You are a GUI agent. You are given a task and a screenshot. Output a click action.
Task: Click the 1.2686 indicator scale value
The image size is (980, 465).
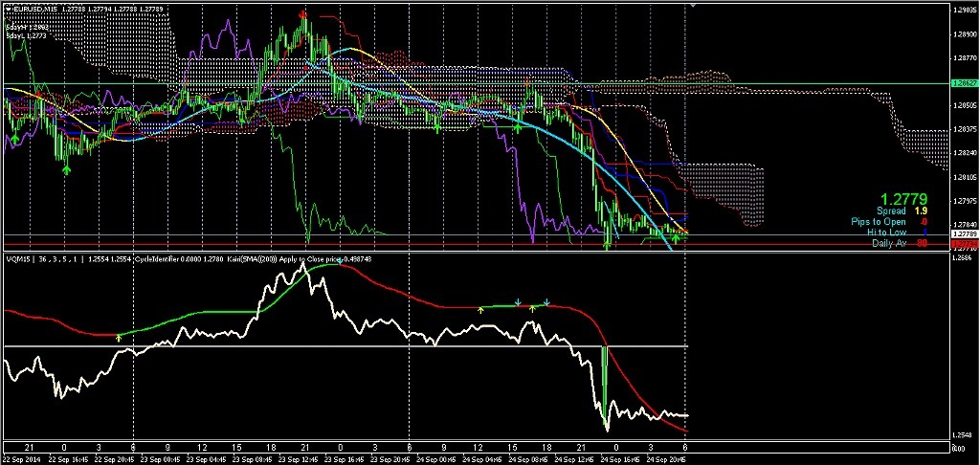click(961, 257)
